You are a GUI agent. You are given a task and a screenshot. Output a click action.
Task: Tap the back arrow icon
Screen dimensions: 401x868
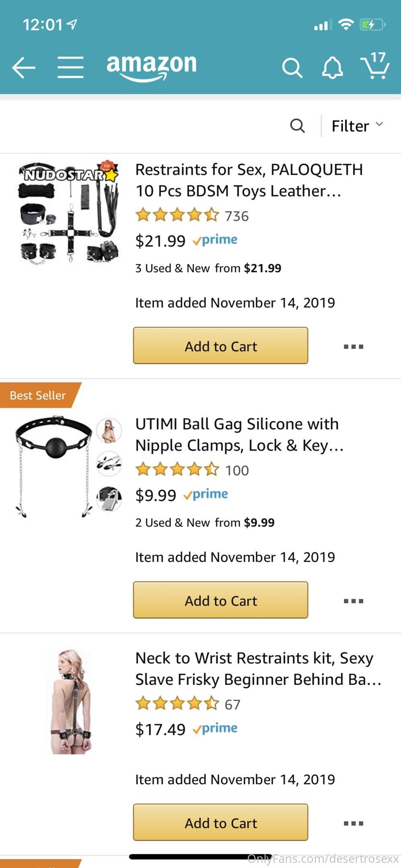coord(24,67)
